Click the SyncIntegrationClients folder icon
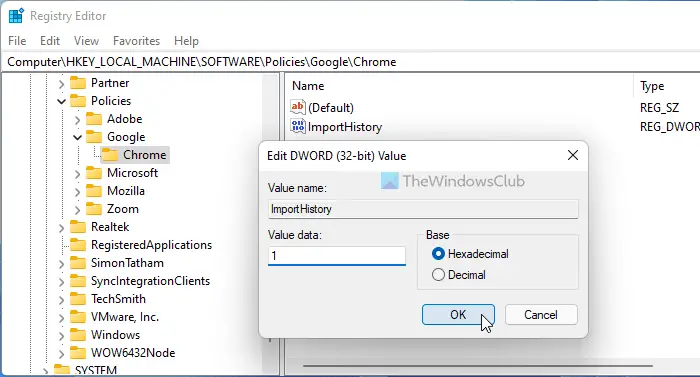 [x=78, y=281]
